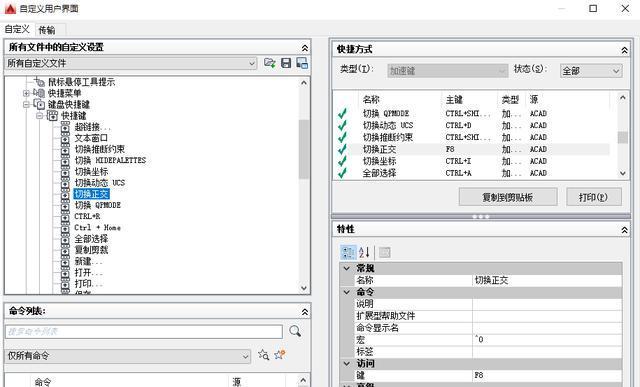This screenshot has height=387, width=640.
Task: Collapse the 快捷方式 panel
Action: [x=624, y=50]
